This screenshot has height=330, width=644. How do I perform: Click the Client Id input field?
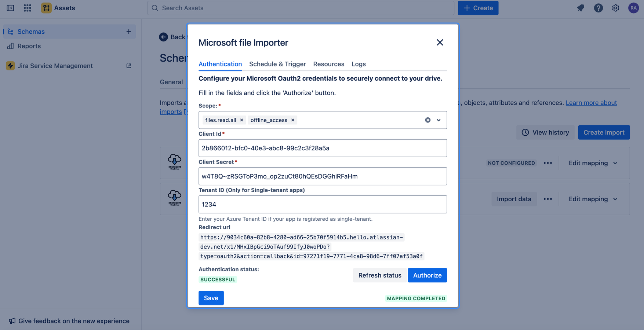[323, 148]
